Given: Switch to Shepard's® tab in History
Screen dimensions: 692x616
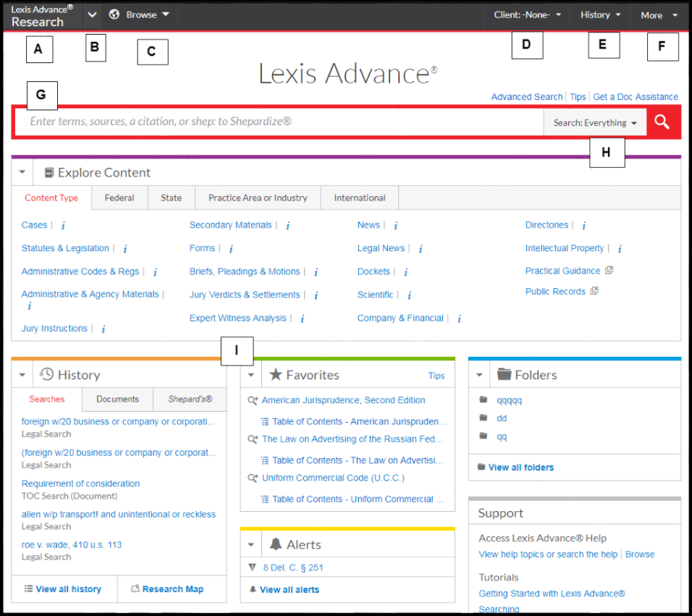Looking at the screenshot, I should [190, 400].
